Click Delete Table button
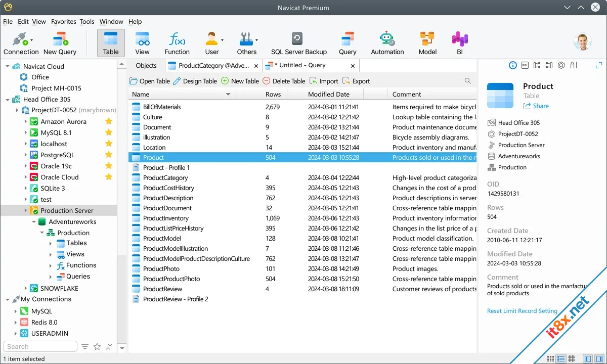This screenshot has height=364, width=607. pos(284,81)
